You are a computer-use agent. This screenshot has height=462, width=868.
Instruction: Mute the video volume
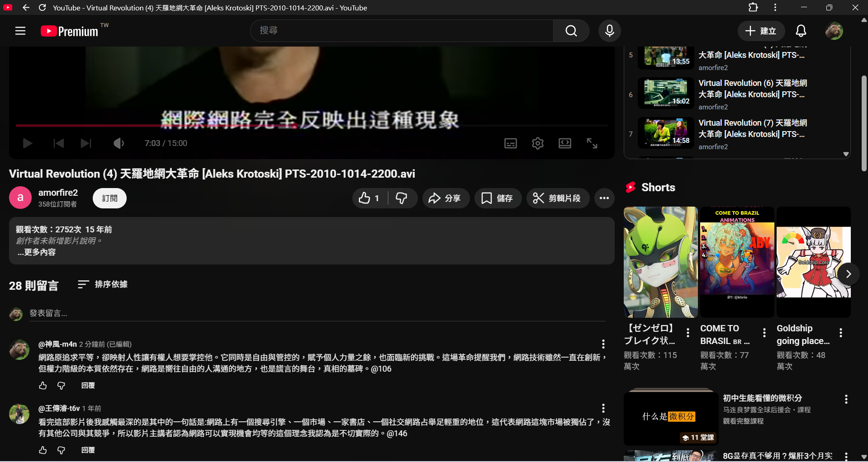(119, 143)
